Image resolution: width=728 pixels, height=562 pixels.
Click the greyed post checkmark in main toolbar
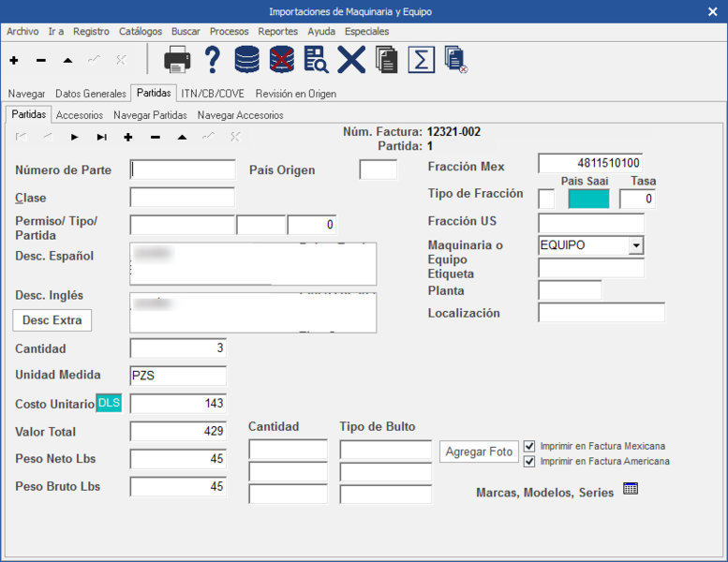tap(95, 60)
